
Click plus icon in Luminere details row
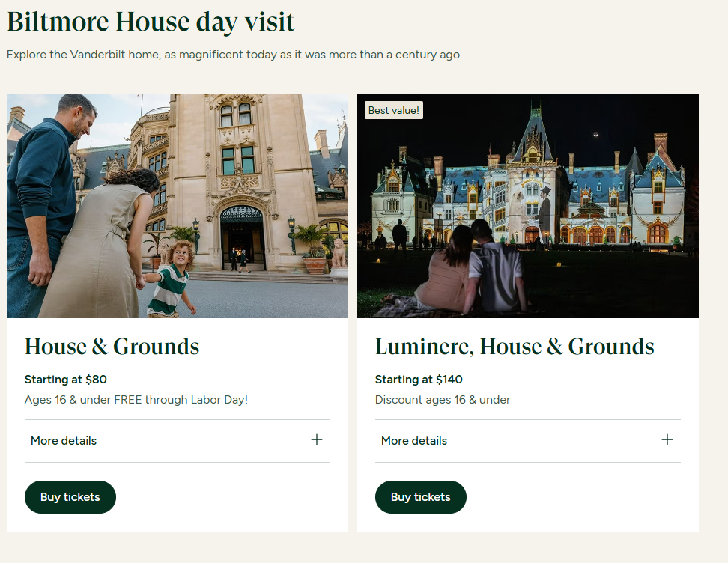[667, 439]
